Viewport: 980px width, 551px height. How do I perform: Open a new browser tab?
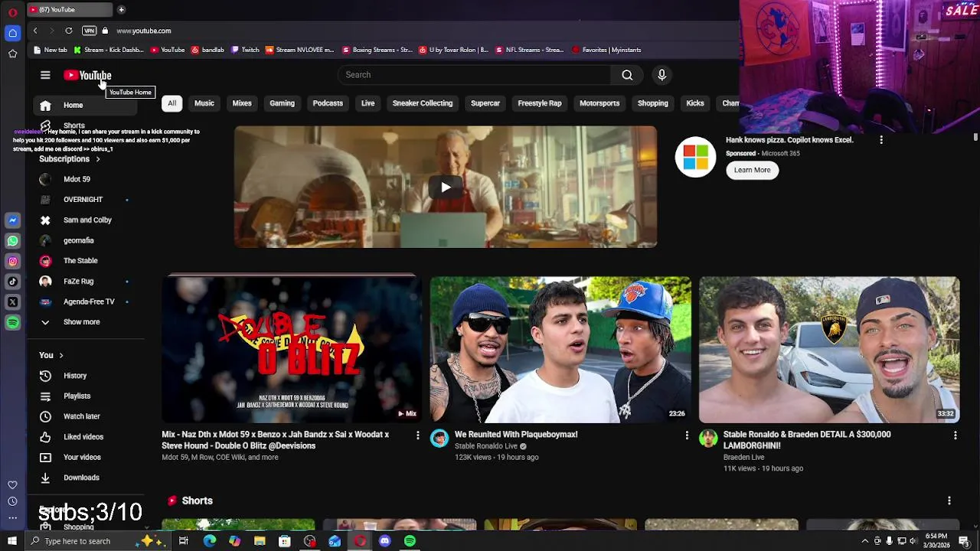121,9
